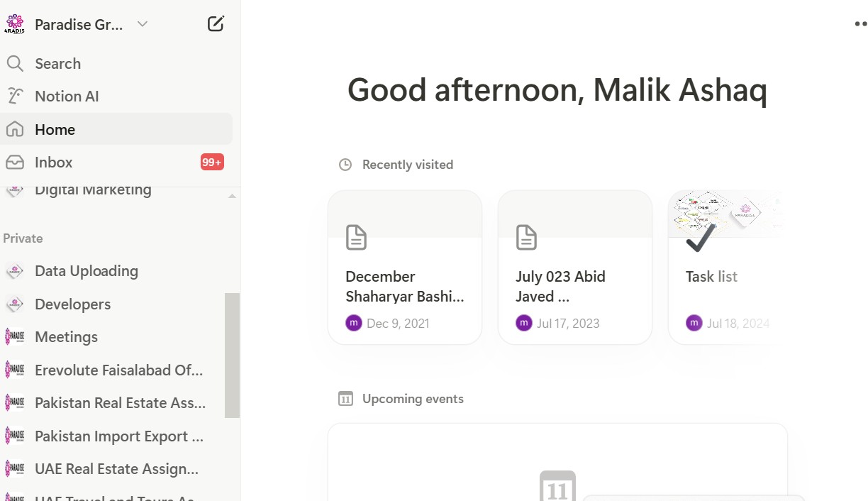Click the sidebar vertical scrollbar
This screenshot has height=501, width=868.
232,355
